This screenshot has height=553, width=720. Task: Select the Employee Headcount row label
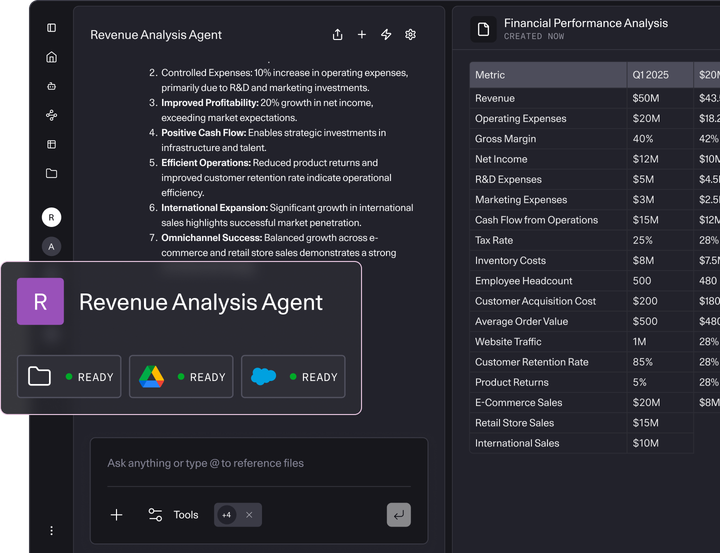pos(523,281)
